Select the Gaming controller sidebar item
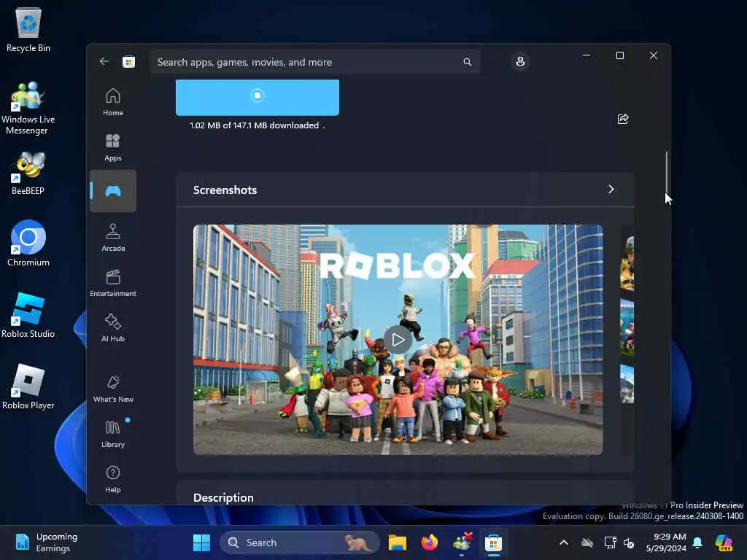The height and width of the screenshot is (560, 747). [113, 191]
